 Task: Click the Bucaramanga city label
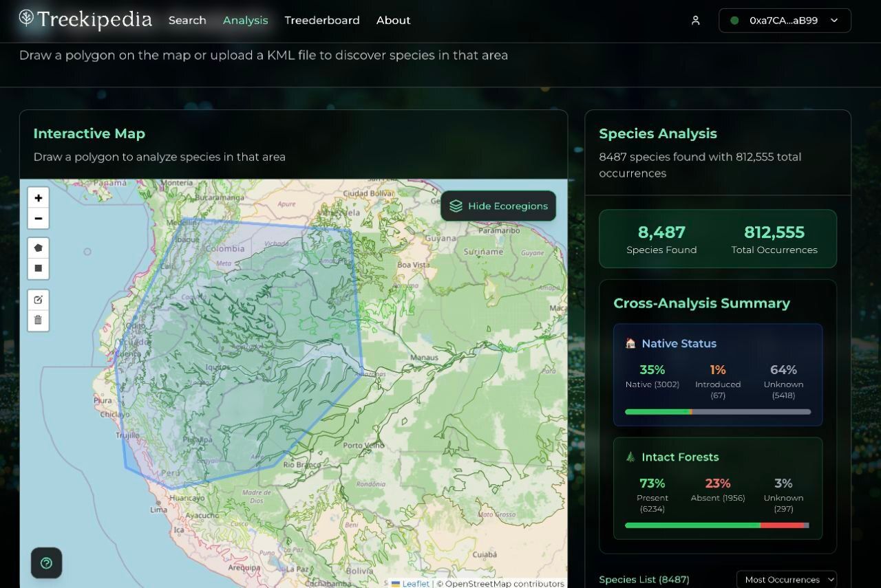[220, 197]
